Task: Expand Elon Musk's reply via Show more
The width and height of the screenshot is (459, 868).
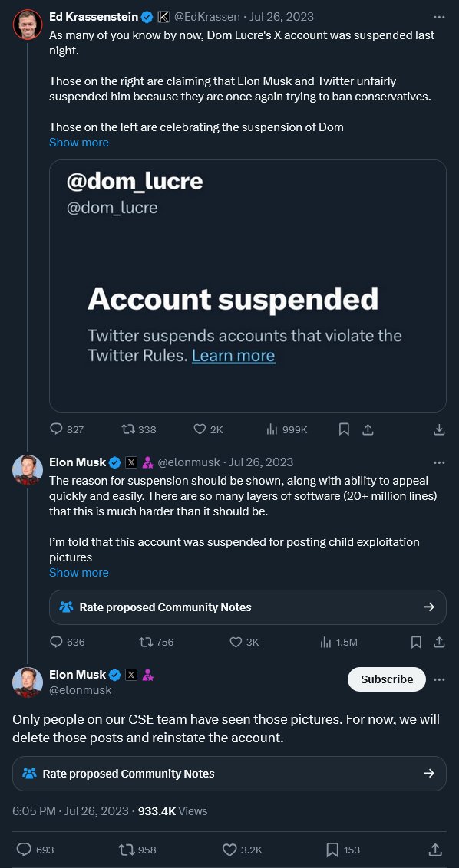Action: click(x=79, y=572)
